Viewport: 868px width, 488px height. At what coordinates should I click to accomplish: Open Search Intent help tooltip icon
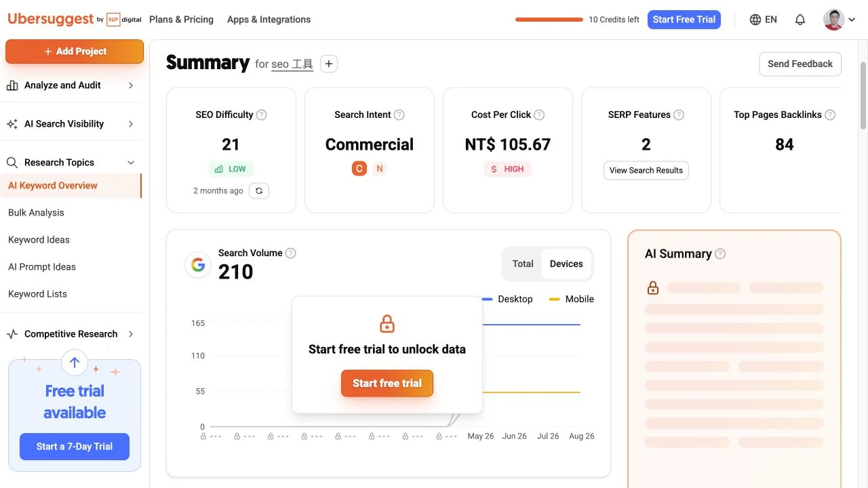coord(399,115)
